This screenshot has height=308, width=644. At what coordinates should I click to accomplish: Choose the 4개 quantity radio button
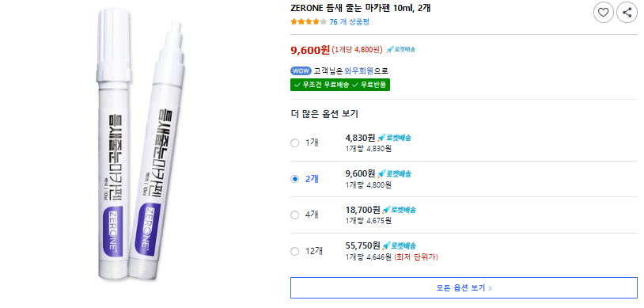click(x=294, y=215)
